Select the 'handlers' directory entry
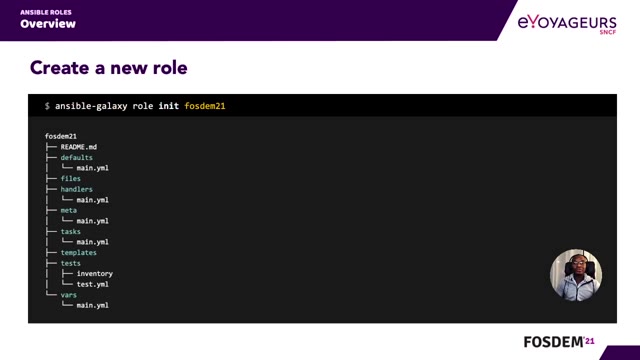This screenshot has height=360, width=640. coord(76,189)
